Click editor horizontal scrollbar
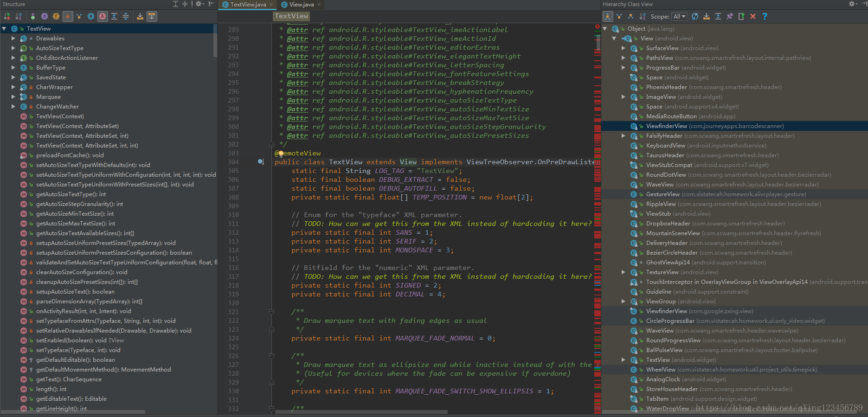868x417 pixels. click(x=361, y=412)
